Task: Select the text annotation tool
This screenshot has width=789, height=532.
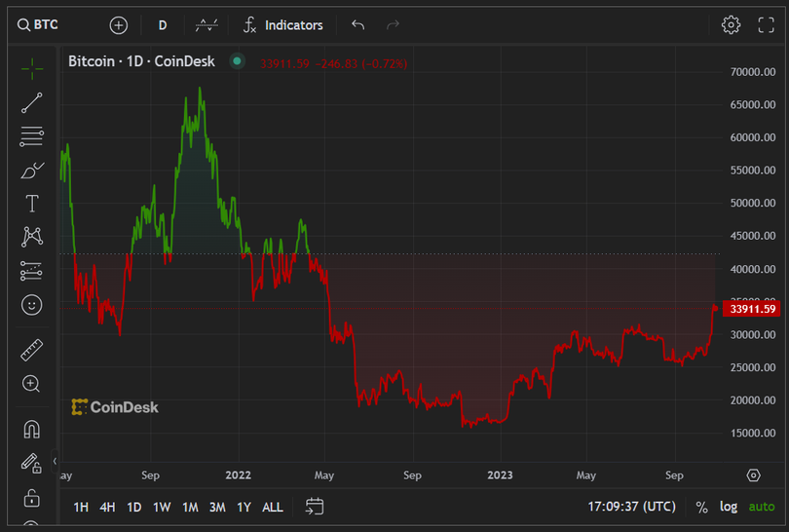Action: [32, 204]
